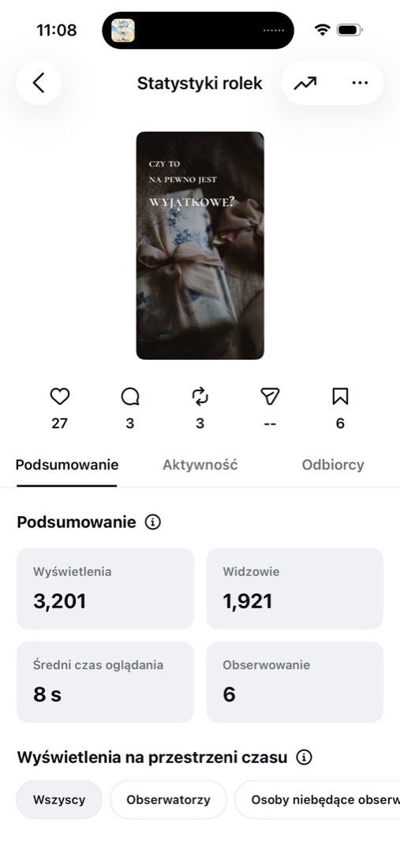Viewport: 400px width, 868px height.
Task: Open info icon next to Podsumowanie heading
Action: point(152,522)
